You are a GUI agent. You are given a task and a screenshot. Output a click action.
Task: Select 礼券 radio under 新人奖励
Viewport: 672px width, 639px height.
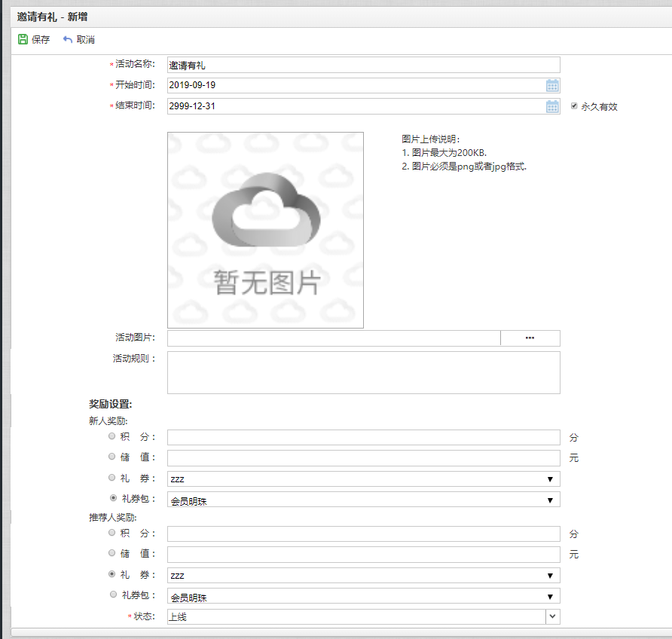[x=112, y=477]
